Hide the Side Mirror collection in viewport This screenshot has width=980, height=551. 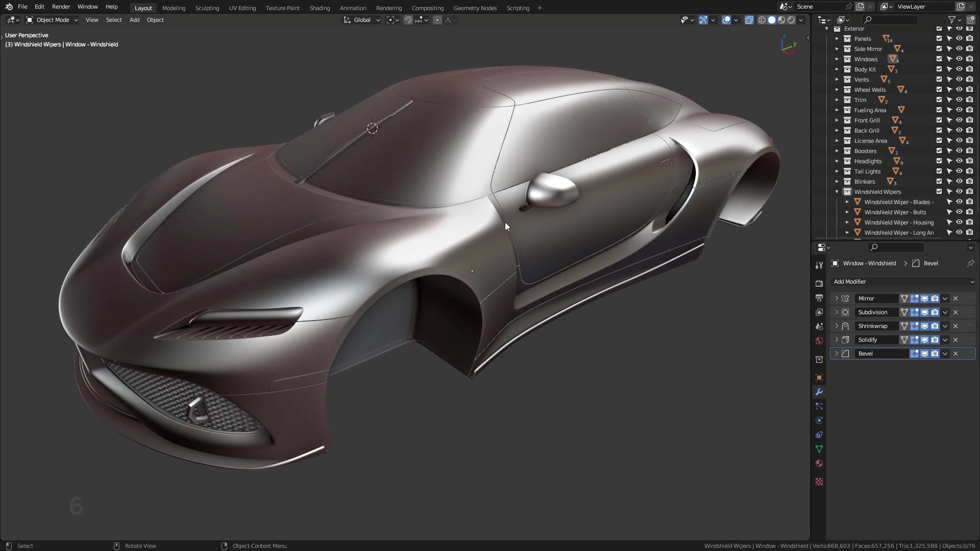(x=960, y=49)
